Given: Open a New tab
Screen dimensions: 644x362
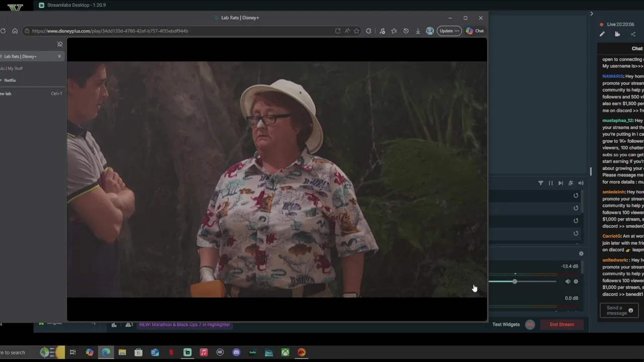Looking at the screenshot, I should click(x=31, y=94).
